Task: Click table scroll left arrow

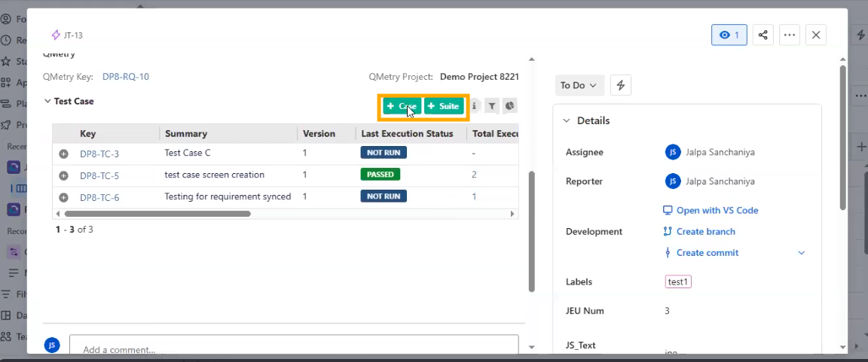Action: click(57, 213)
